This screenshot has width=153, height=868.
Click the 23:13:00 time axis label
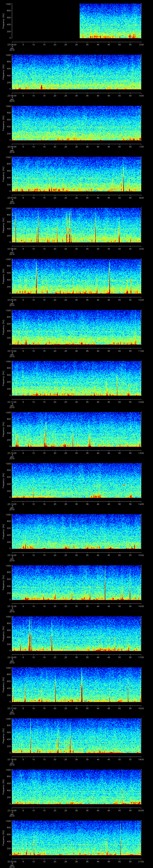(12, 504)
